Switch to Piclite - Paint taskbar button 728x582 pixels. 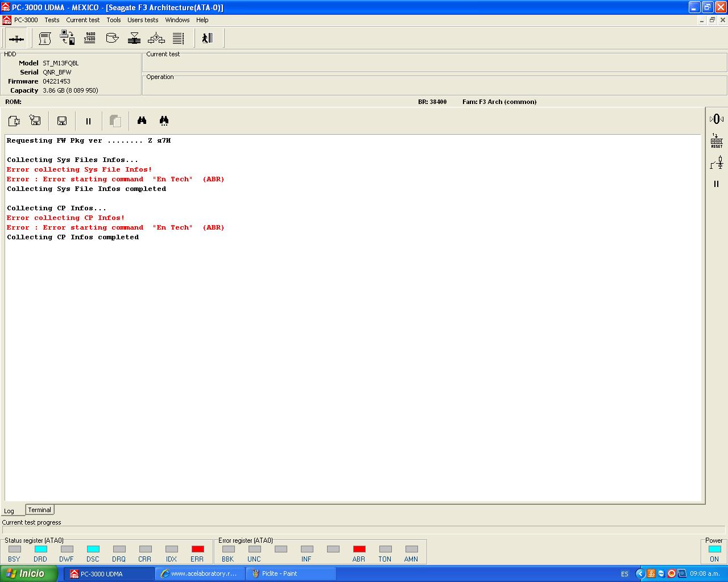click(x=291, y=573)
